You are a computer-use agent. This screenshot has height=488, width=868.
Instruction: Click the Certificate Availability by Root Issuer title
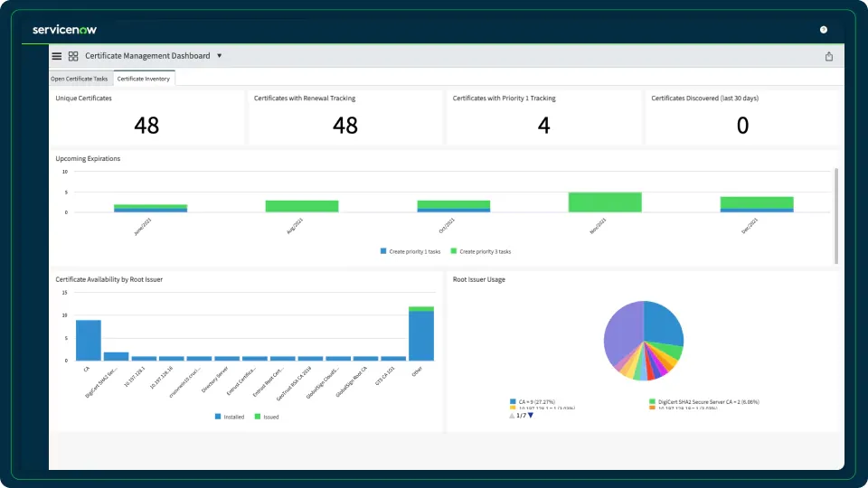109,279
